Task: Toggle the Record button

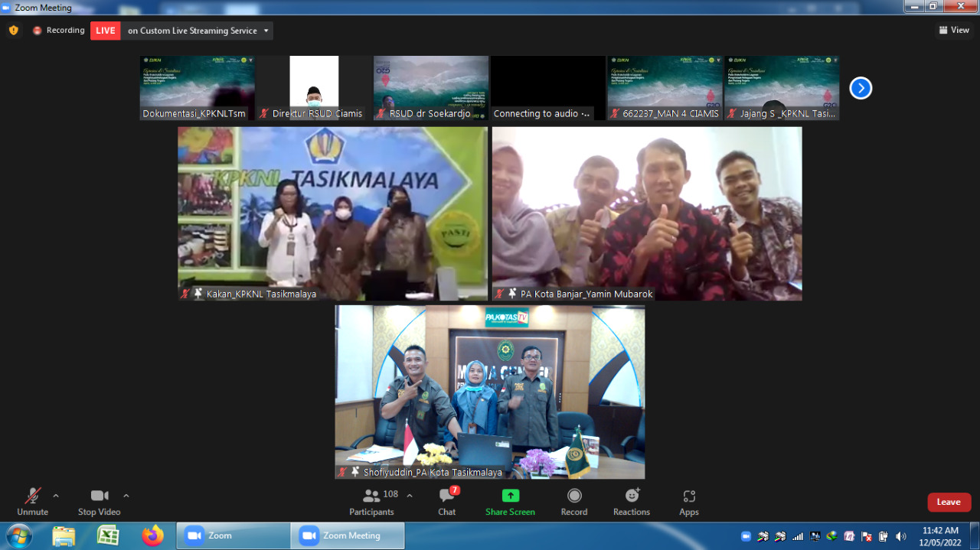Action: pos(574,502)
